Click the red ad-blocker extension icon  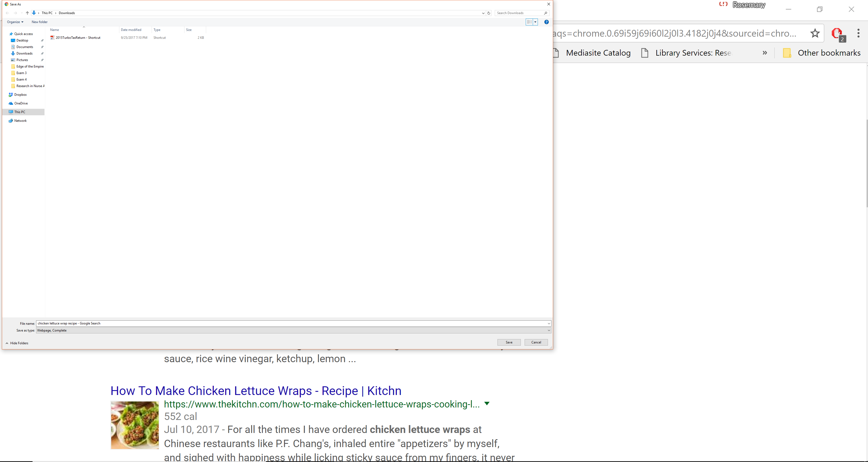(837, 33)
